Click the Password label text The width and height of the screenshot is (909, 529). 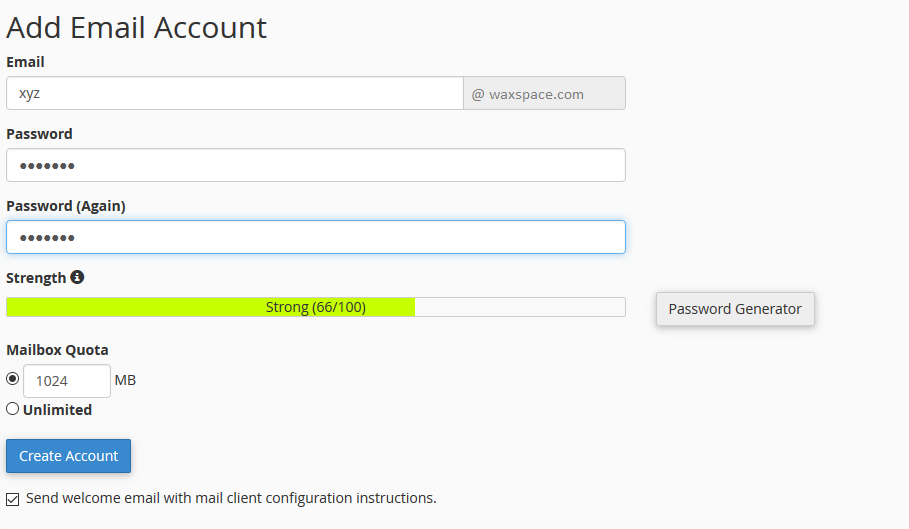point(39,134)
